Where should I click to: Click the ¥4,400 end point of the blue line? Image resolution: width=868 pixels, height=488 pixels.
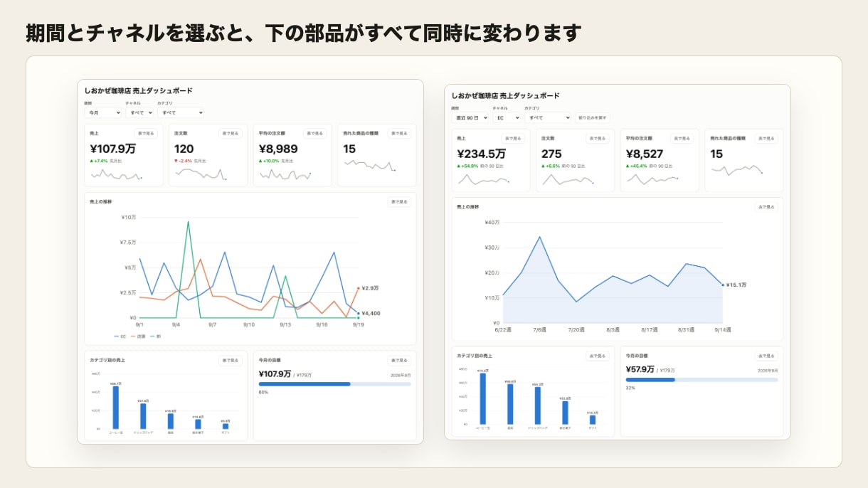[x=359, y=313]
